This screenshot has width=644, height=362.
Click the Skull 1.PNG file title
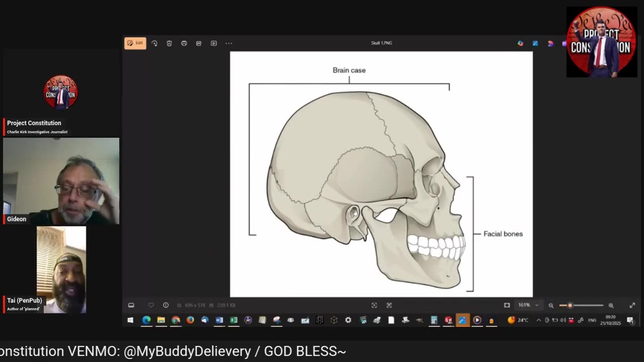click(381, 43)
